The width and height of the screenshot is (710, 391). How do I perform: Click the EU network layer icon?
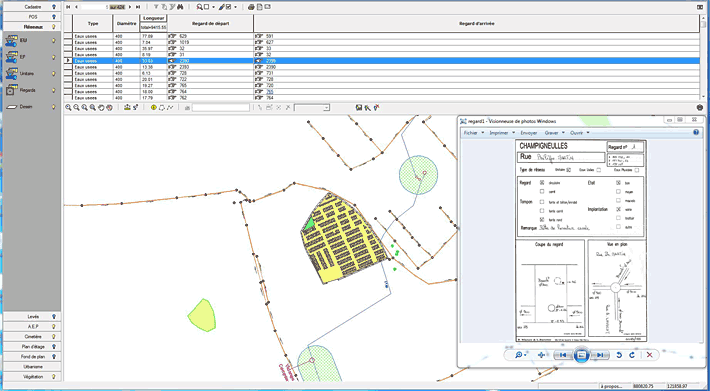point(11,41)
